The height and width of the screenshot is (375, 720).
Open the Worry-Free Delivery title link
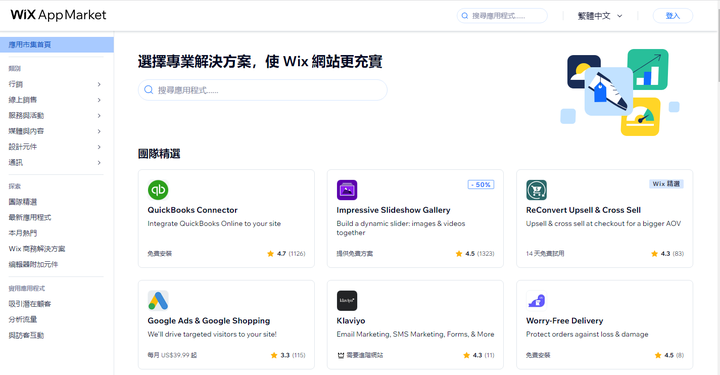[564, 320]
